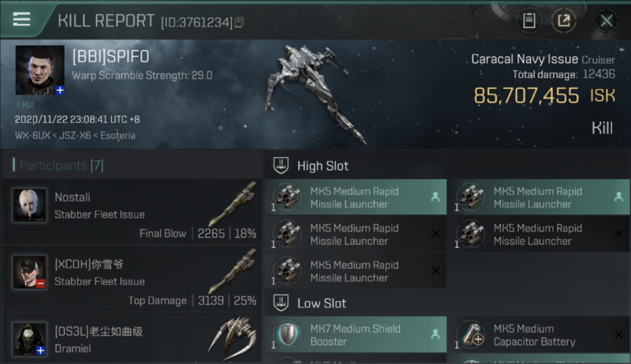Viewport: 631px width, 364px height.
Task: Select the MK7 Medium Shield Booster item
Action: coord(355,335)
